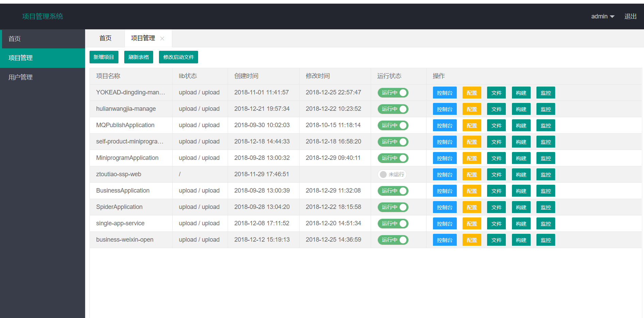644x318 pixels.
Task: Click 监控 for BusinessApplication
Action: (546, 191)
